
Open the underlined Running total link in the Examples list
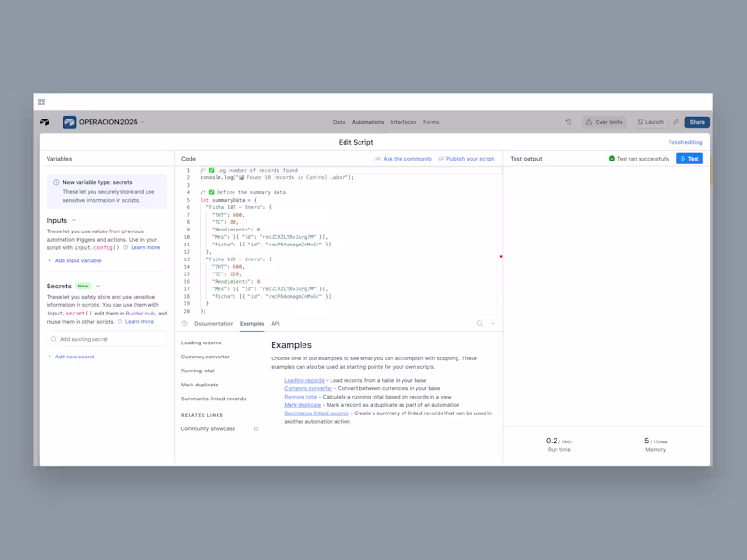click(301, 397)
